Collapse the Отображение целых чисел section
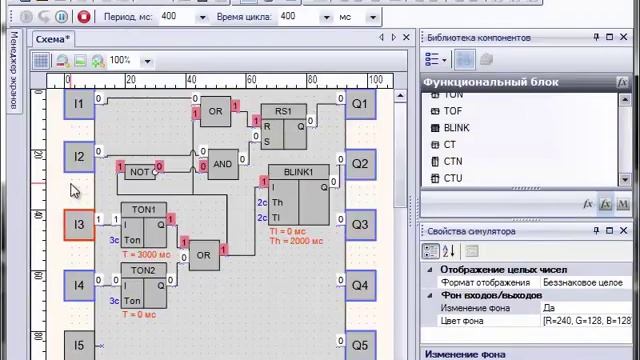The height and width of the screenshot is (360, 640). 430,270
